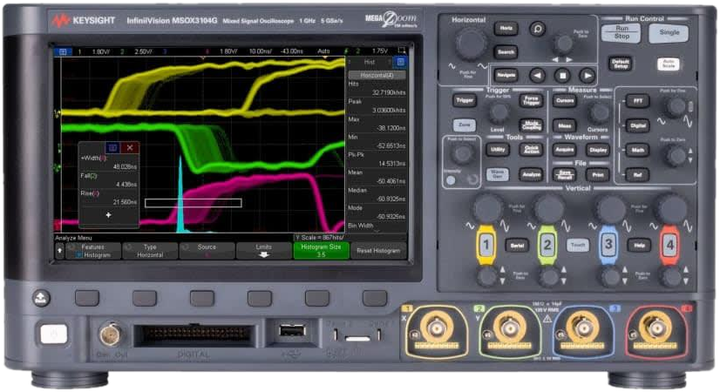This screenshot has width=720, height=392.
Task: Tap the Limits softkey
Action: tap(264, 251)
